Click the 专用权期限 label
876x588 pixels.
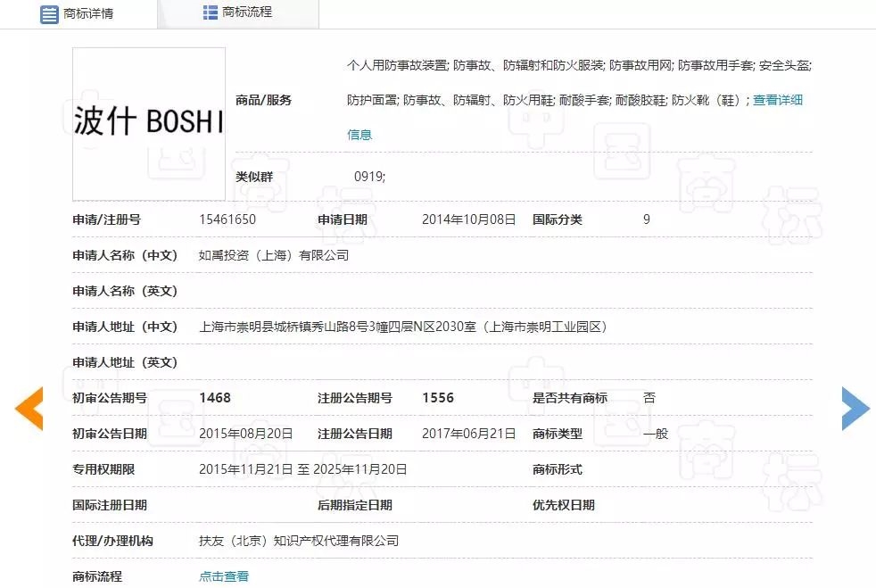(x=103, y=469)
